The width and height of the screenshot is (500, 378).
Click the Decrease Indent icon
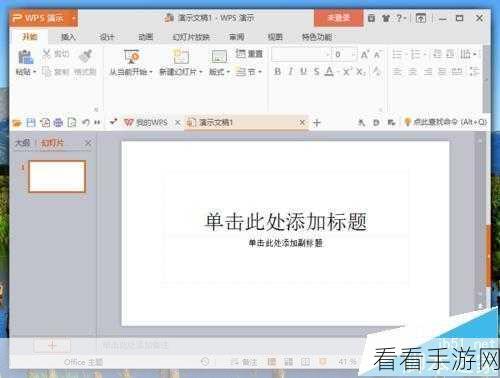click(437, 54)
